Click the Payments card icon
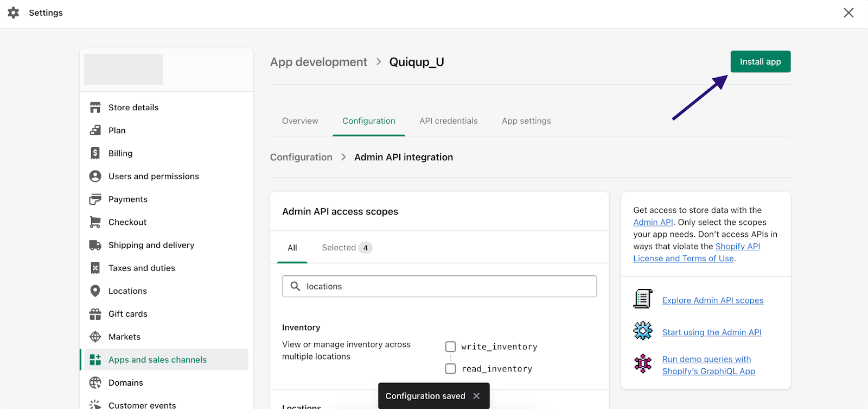The width and height of the screenshot is (868, 409). [x=95, y=199]
